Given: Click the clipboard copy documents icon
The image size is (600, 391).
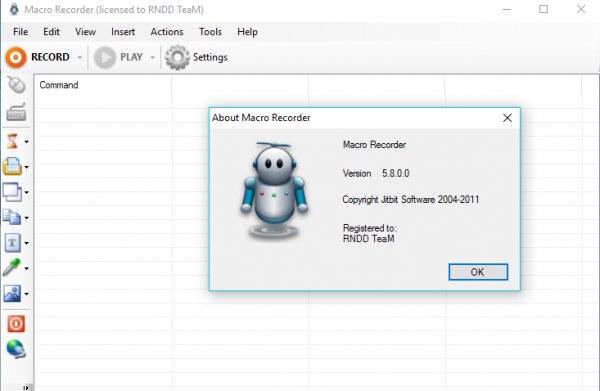Looking at the screenshot, I should click(12, 217).
